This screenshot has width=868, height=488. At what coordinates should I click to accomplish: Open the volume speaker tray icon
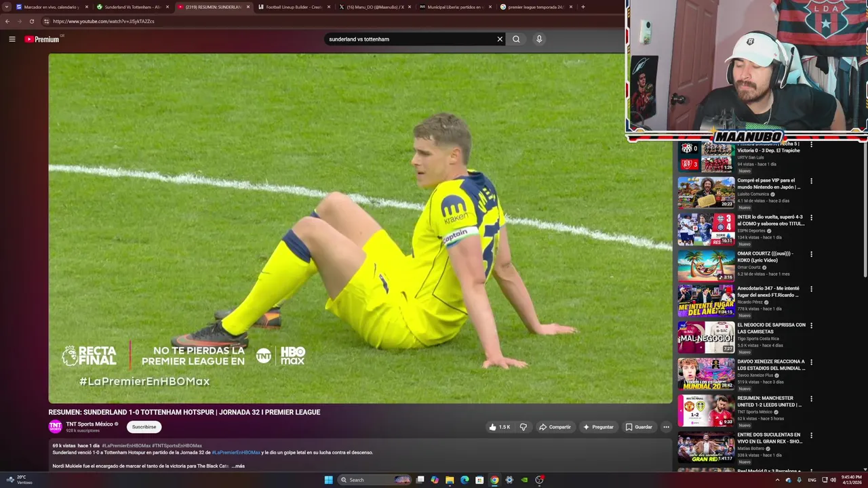[833, 480]
